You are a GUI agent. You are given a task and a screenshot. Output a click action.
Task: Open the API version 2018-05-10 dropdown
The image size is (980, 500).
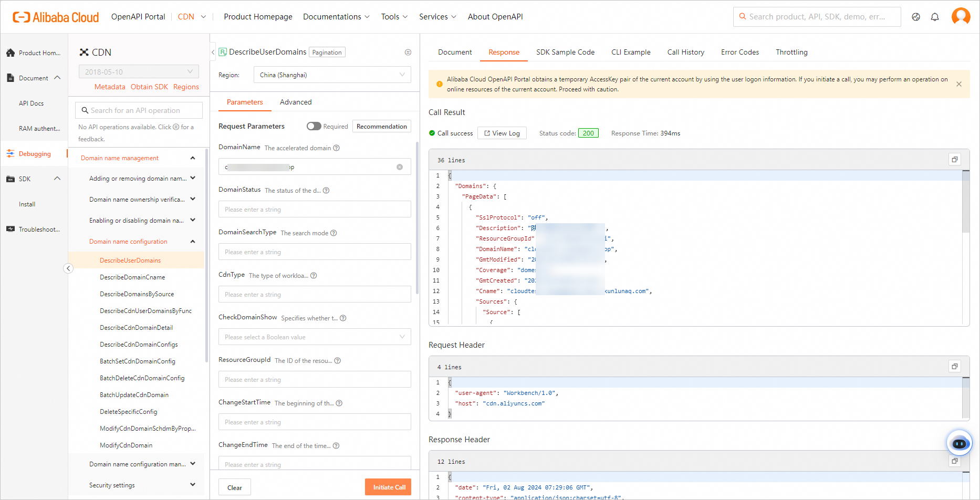[139, 72]
